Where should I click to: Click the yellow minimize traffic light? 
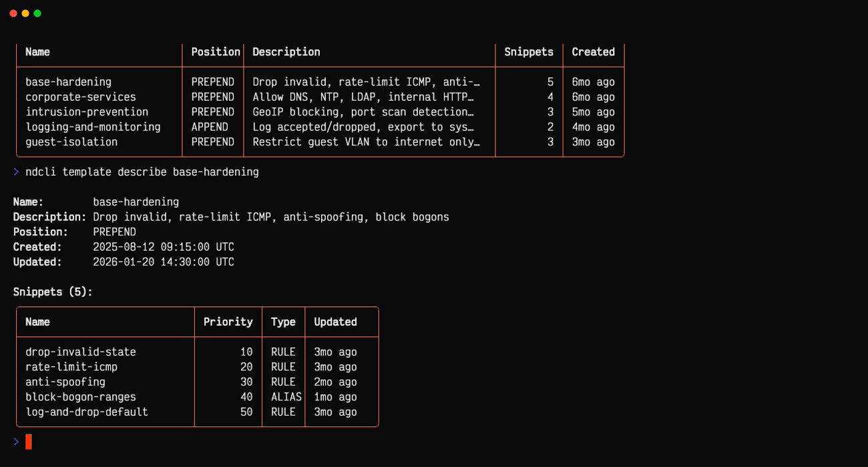click(27, 12)
